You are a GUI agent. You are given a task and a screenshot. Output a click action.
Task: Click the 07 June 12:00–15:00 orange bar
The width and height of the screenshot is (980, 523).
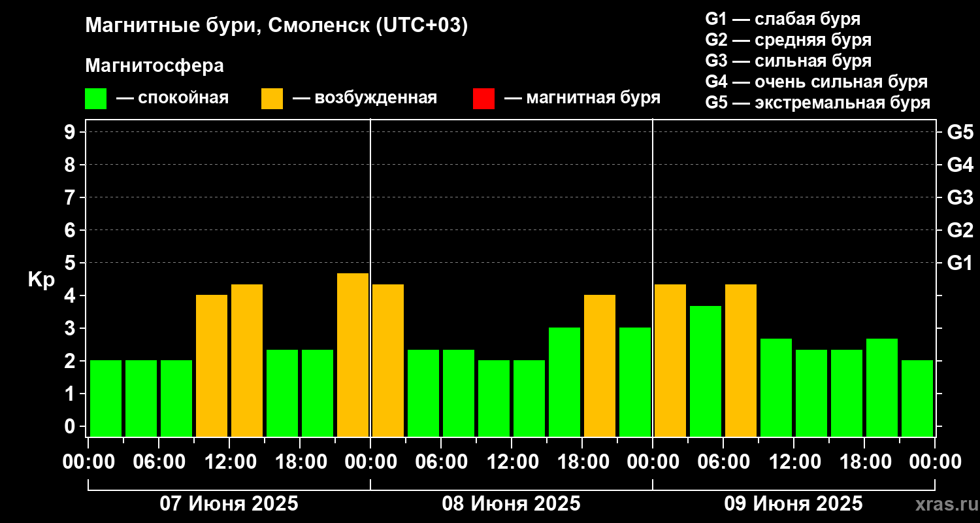pyautogui.click(x=247, y=360)
